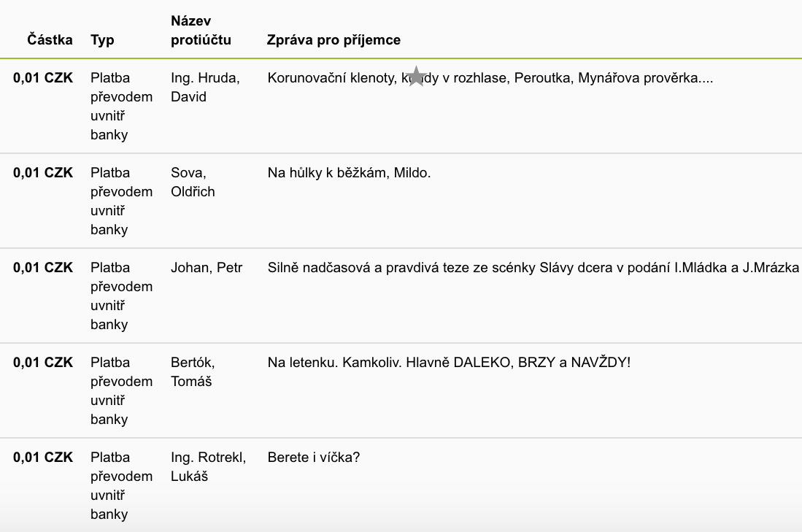
Task: Select the Typ column header
Action: click(102, 40)
